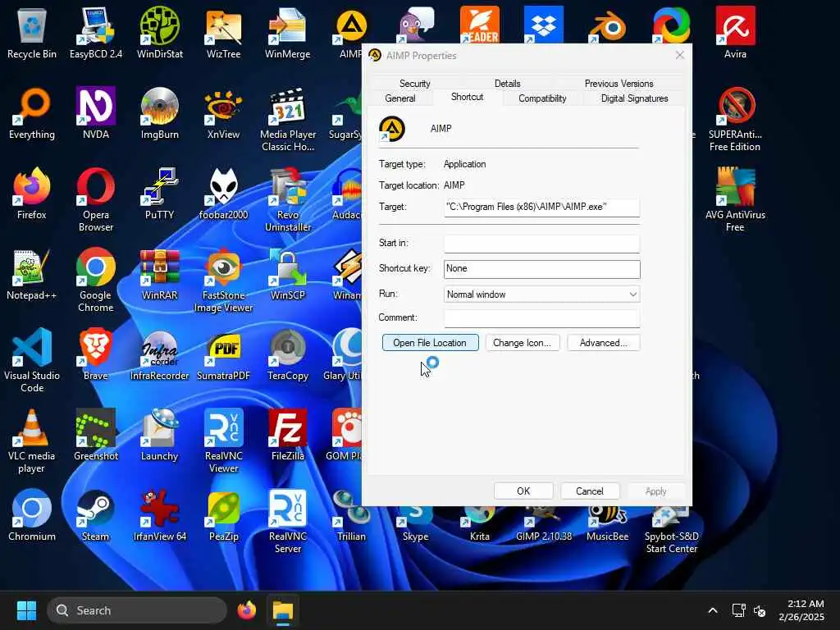Select the RealVNC Viewer desktop icon

pyautogui.click(x=223, y=441)
